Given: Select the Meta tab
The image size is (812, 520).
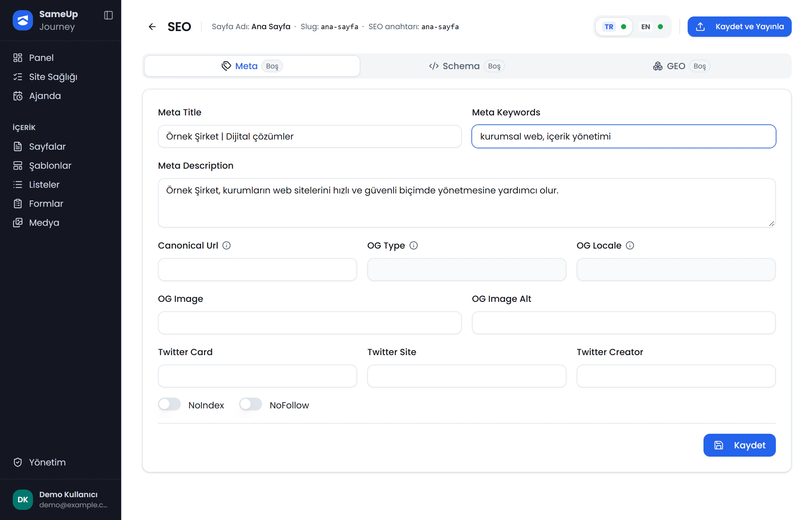Looking at the screenshot, I should tap(252, 66).
